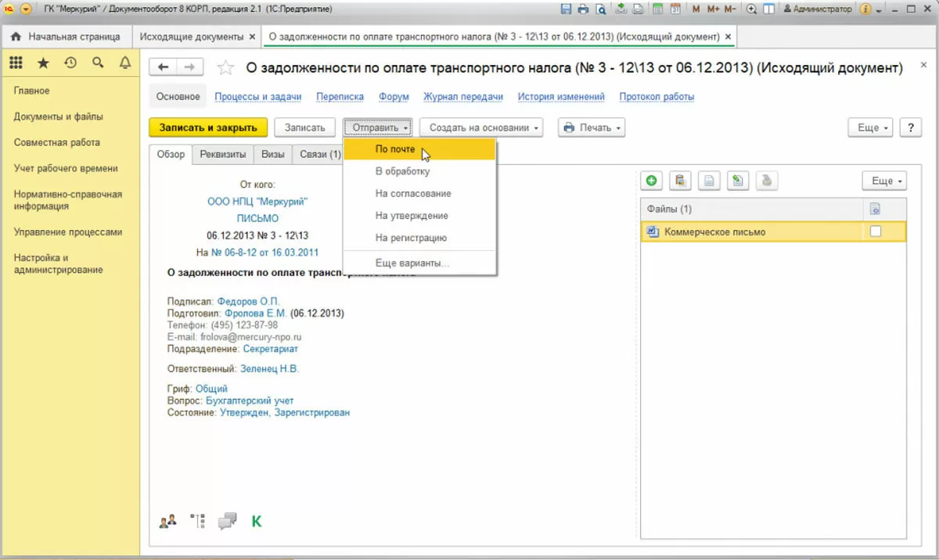Switch to the Реквизиты tab
Viewport: 939px width, 560px height.
click(x=223, y=155)
